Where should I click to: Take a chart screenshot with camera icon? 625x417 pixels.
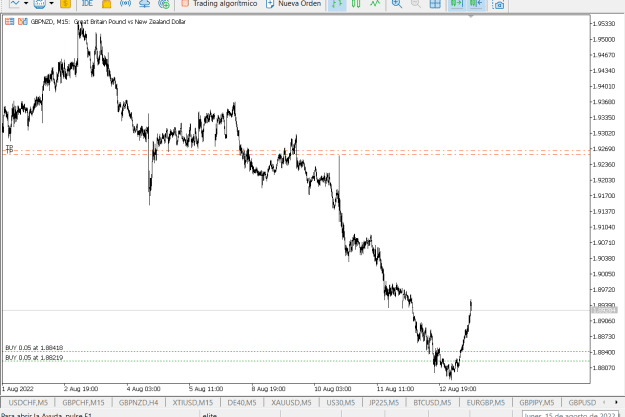pos(498,5)
